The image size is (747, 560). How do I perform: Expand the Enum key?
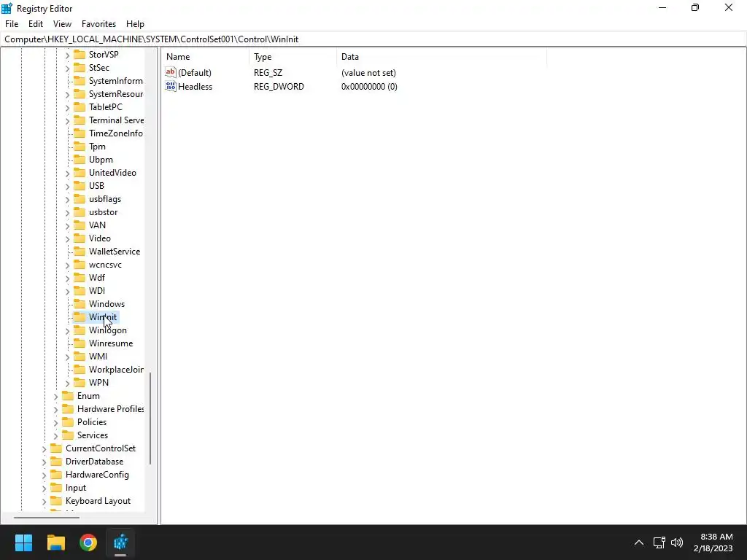tap(55, 396)
